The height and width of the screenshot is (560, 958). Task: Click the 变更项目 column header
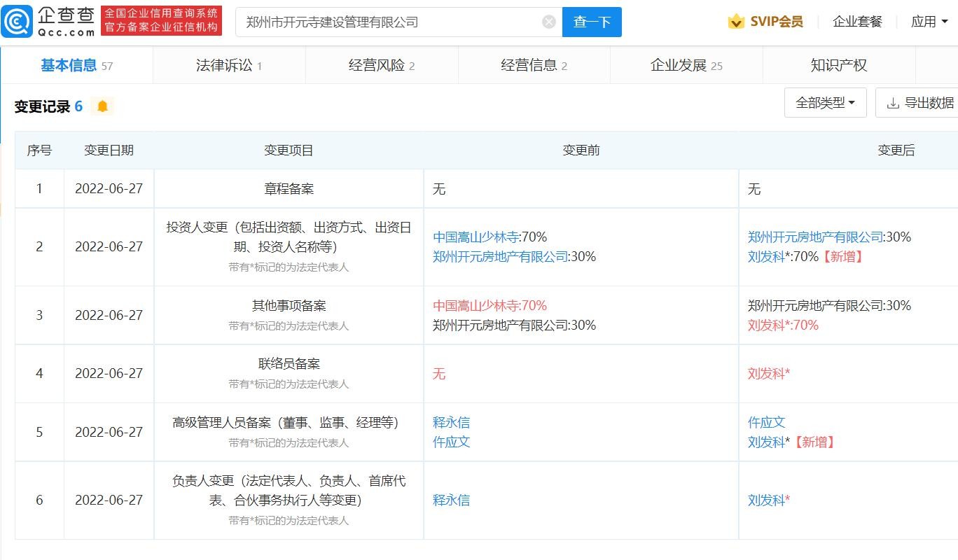(x=289, y=150)
